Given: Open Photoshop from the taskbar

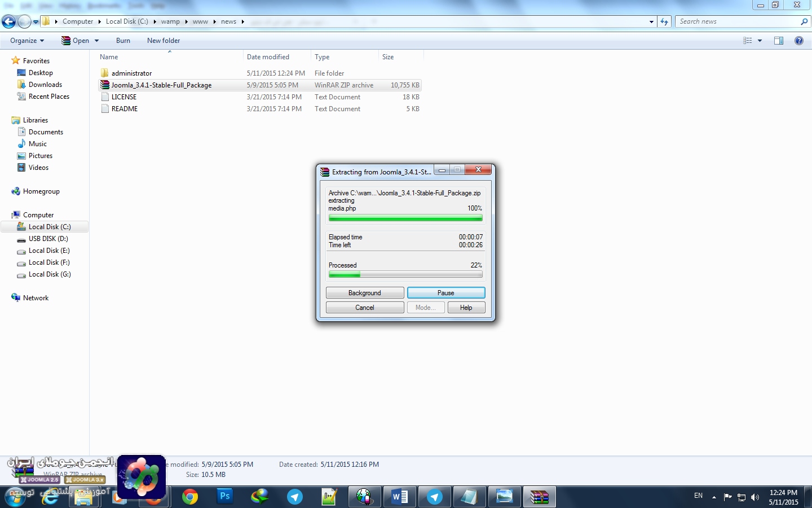Looking at the screenshot, I should 224,497.
